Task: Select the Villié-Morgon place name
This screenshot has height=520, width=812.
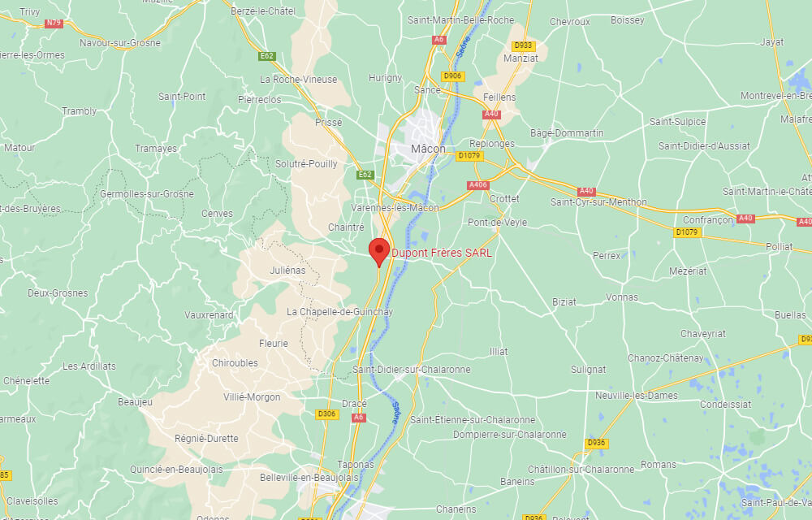Action: [252, 397]
